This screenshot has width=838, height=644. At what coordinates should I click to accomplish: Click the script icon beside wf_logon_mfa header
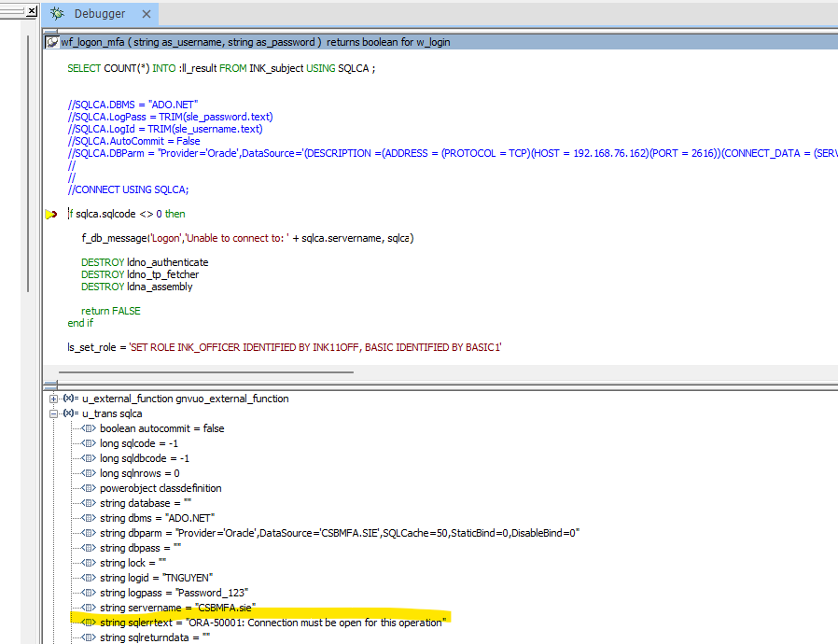point(52,42)
